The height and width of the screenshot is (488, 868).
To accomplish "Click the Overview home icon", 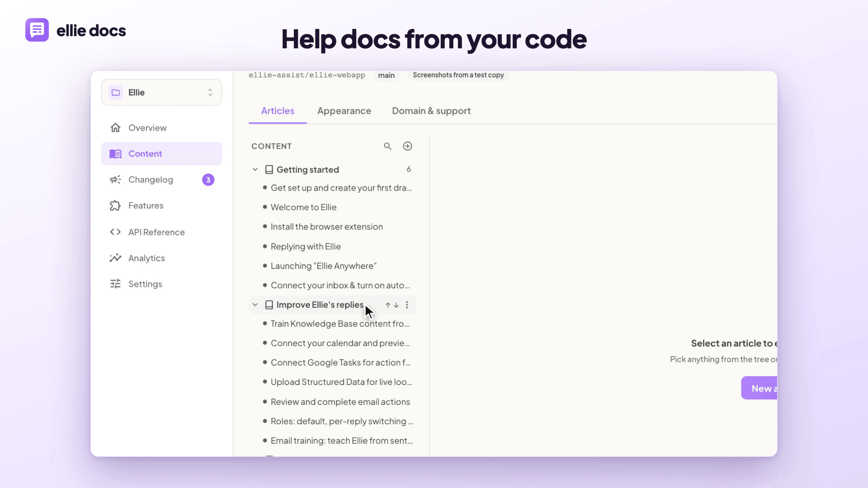I will click(x=115, y=128).
